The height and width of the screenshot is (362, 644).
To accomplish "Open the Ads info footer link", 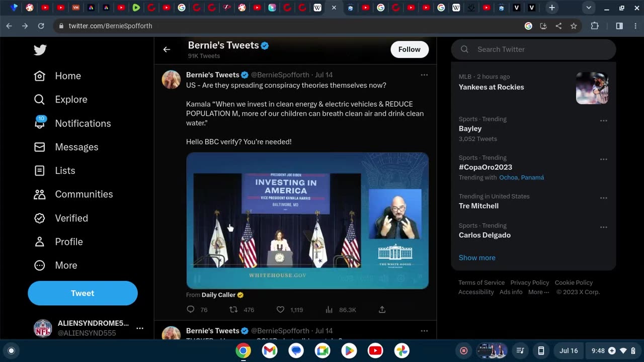I will click(511, 292).
